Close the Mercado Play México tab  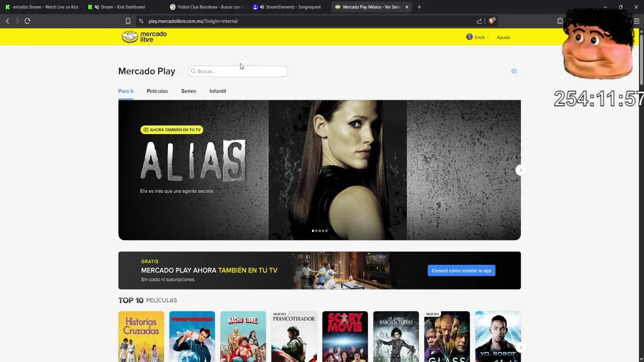pos(407,7)
